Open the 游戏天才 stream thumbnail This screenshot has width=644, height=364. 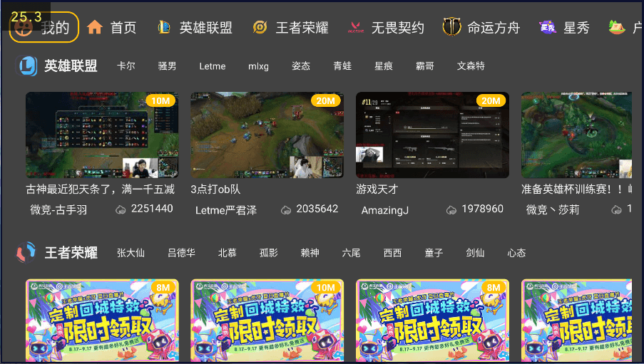(x=432, y=135)
